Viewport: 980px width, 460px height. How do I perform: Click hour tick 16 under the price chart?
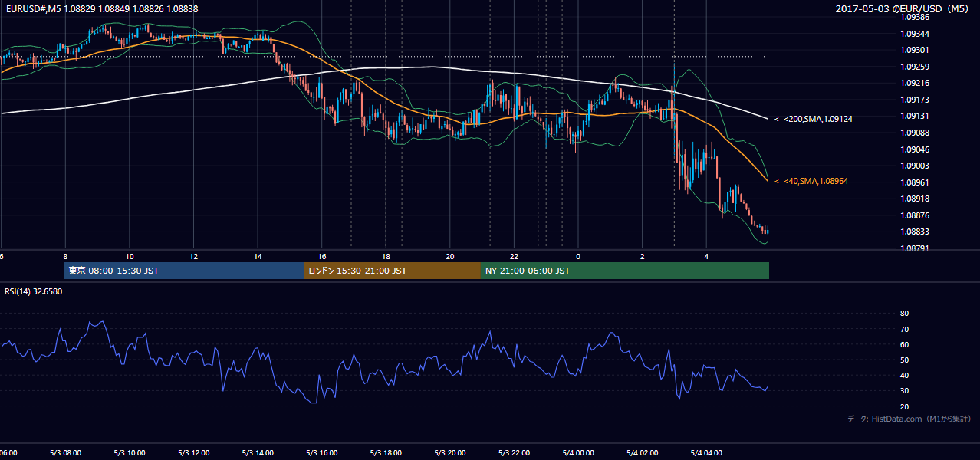click(x=322, y=256)
